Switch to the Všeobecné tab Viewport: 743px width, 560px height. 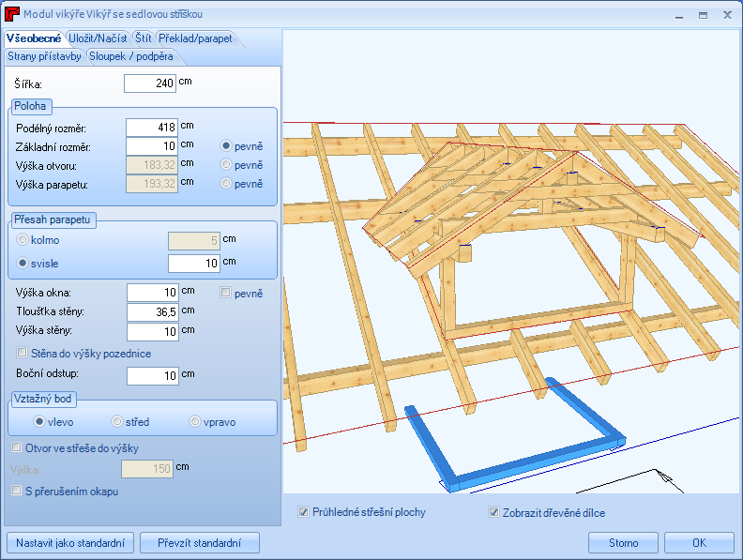click(34, 38)
